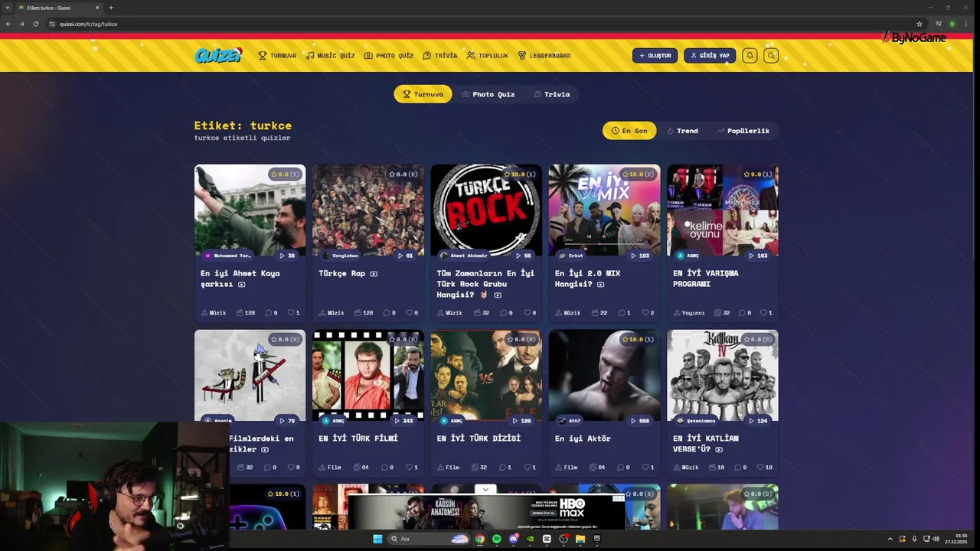Click the HBO Max advertisement banner
The width and height of the screenshot is (980, 551).
click(x=485, y=512)
